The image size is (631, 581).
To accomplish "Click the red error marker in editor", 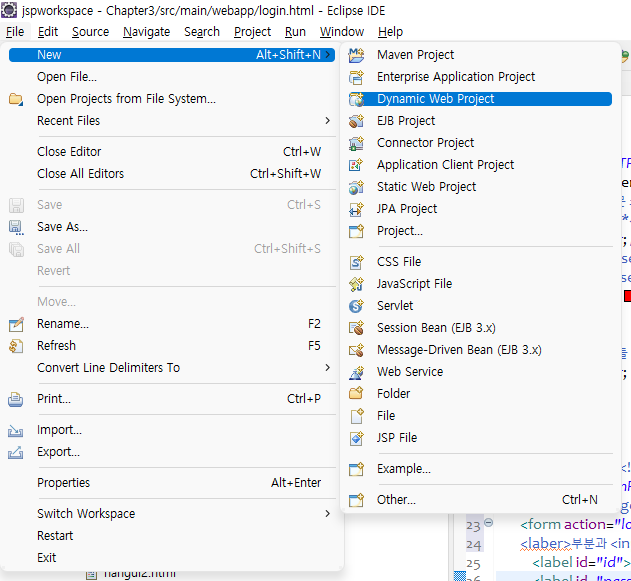I will [627, 296].
